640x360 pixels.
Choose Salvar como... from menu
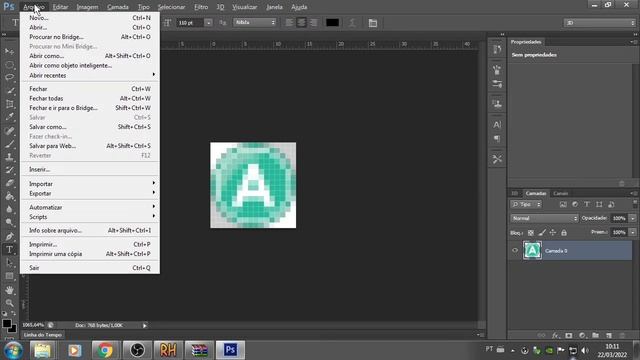[x=90, y=127]
